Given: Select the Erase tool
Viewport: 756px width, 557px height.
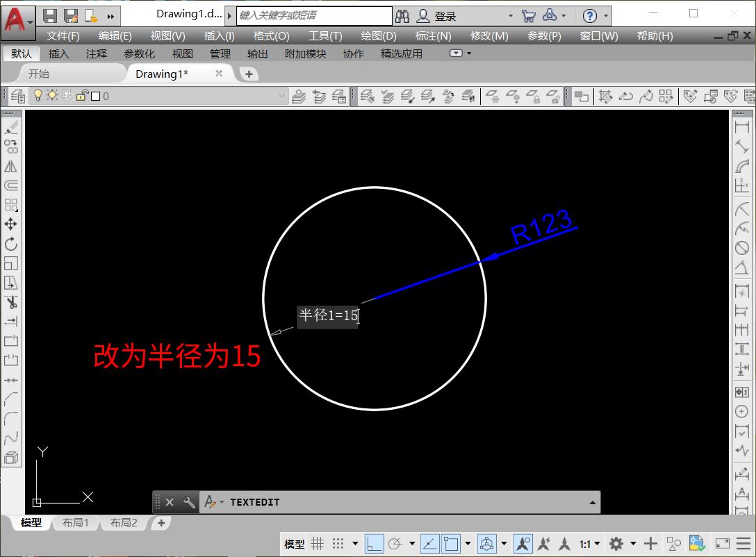Looking at the screenshot, I should pos(11,128).
